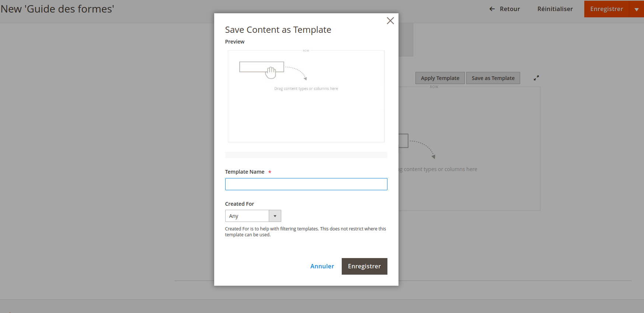The height and width of the screenshot is (313, 644).
Task: Click the Annuler link in dialog
Action: (322, 266)
